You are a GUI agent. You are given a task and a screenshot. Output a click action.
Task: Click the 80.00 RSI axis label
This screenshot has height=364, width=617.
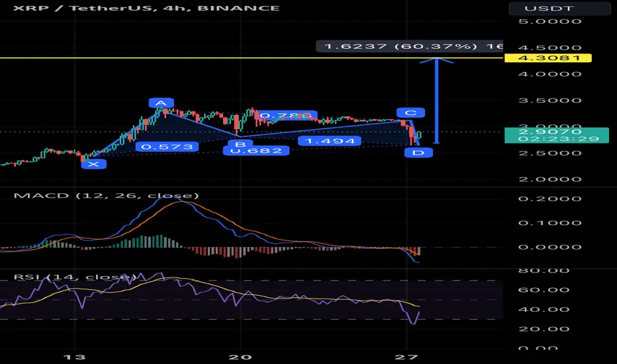pos(544,270)
